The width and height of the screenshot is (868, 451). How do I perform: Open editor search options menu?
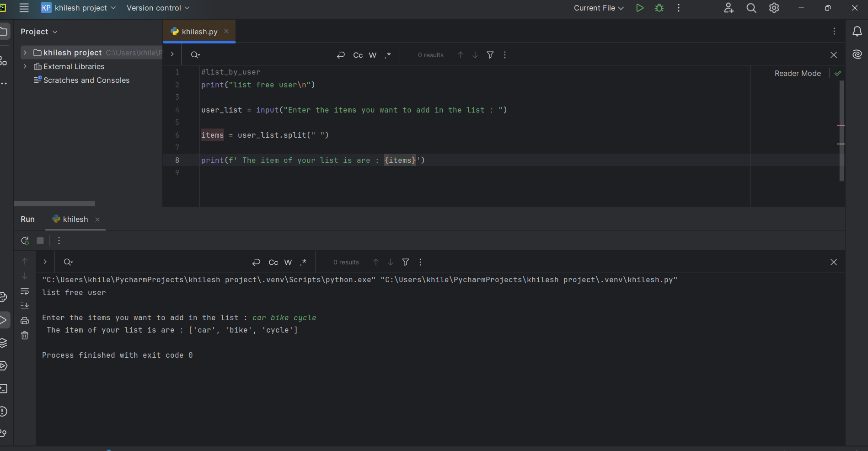tap(505, 55)
